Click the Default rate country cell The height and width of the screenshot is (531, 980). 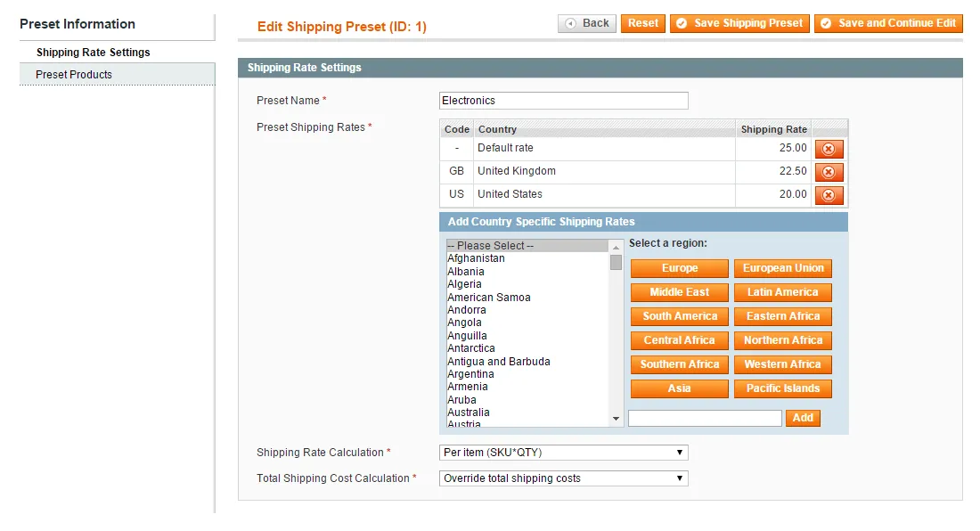click(604, 148)
